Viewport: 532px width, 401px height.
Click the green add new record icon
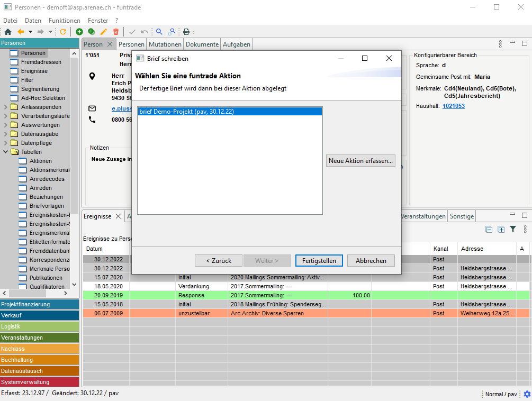click(x=79, y=32)
